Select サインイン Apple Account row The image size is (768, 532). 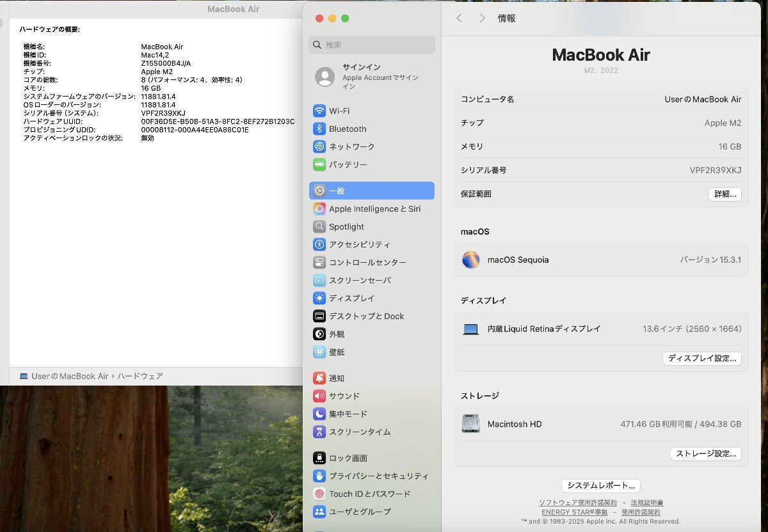click(372, 77)
